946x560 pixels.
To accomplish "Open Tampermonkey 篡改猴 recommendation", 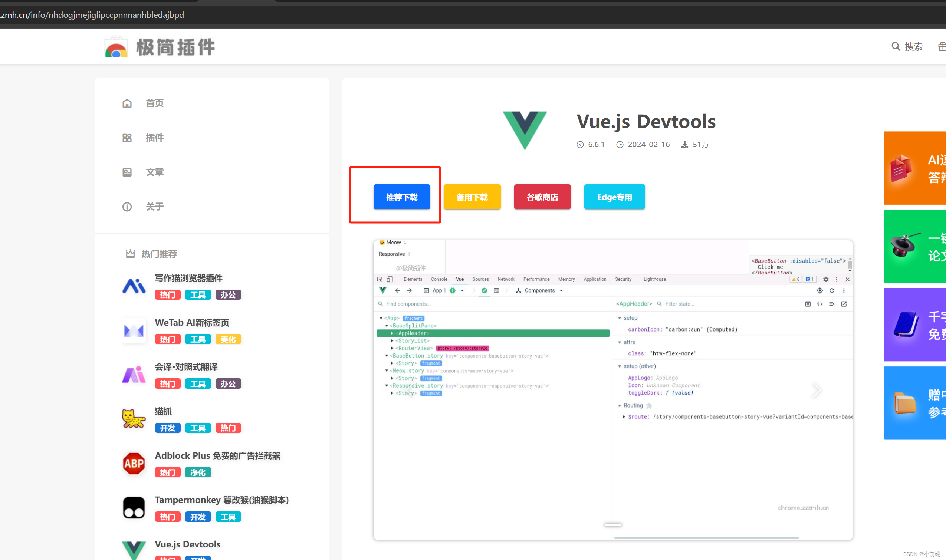I will pyautogui.click(x=221, y=500).
